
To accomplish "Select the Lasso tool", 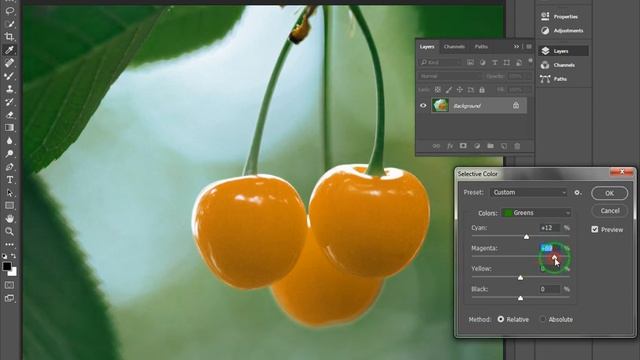I will coord(9,11).
